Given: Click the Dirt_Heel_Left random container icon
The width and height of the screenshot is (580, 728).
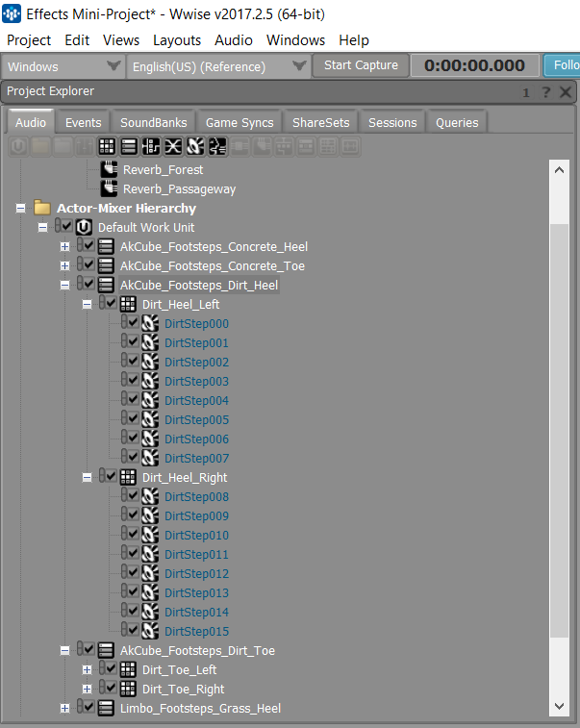Looking at the screenshot, I should pyautogui.click(x=128, y=304).
